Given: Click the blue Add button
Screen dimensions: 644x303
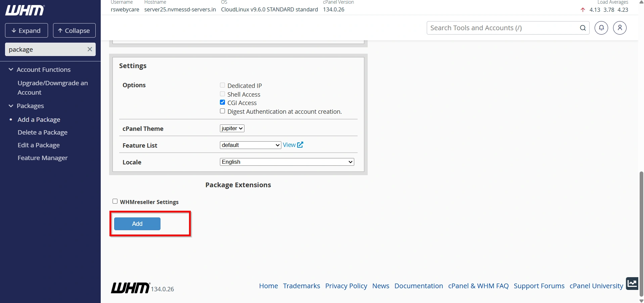Looking at the screenshot, I should 137,224.
